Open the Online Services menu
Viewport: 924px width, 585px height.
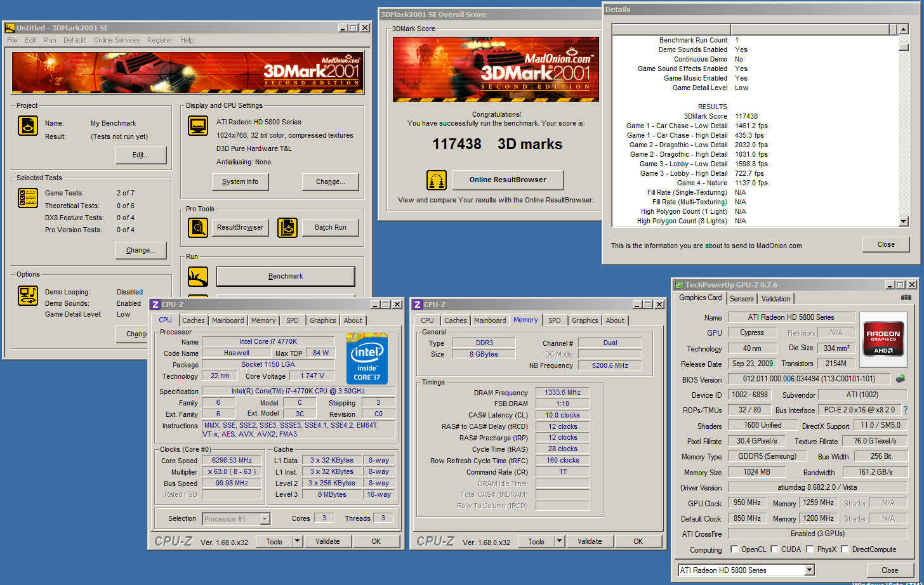click(117, 40)
